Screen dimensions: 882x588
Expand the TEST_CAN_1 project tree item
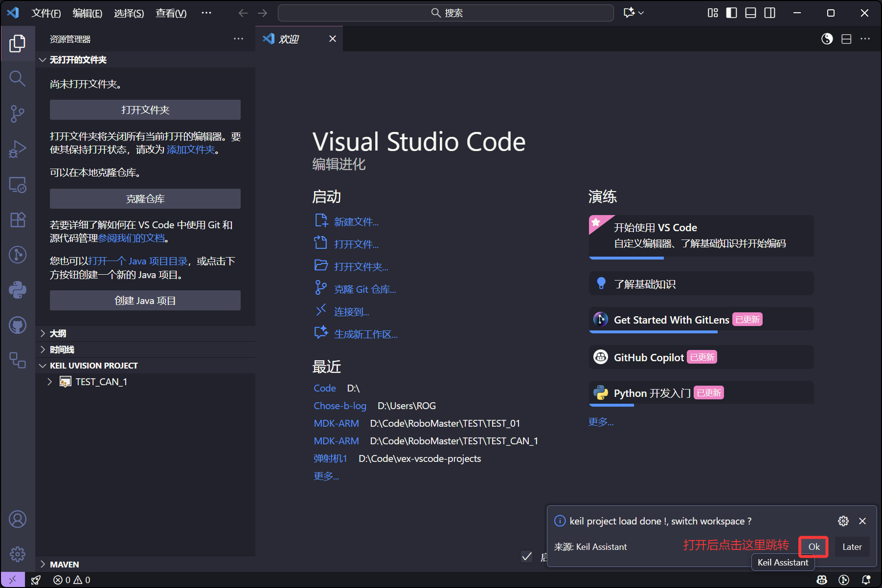[x=49, y=382]
